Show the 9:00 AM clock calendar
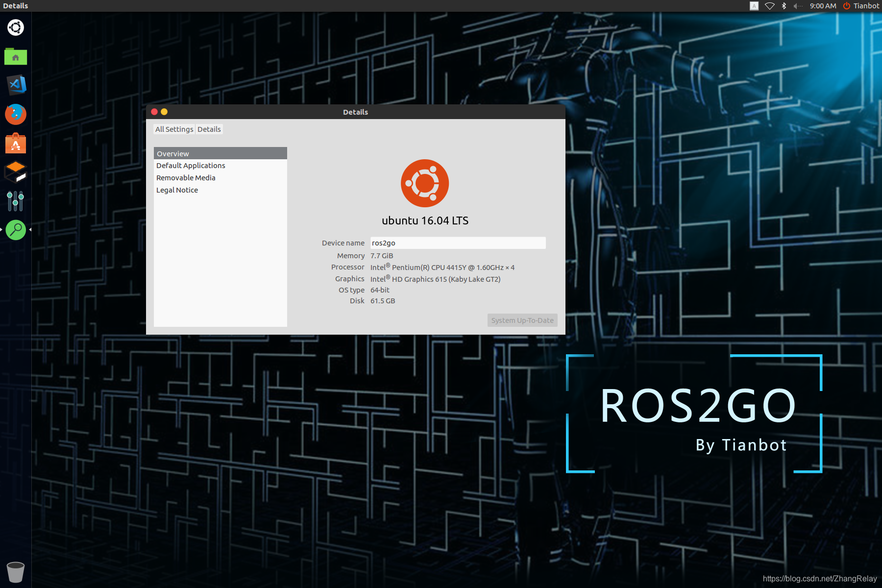Image resolution: width=882 pixels, height=588 pixels. (x=823, y=6)
